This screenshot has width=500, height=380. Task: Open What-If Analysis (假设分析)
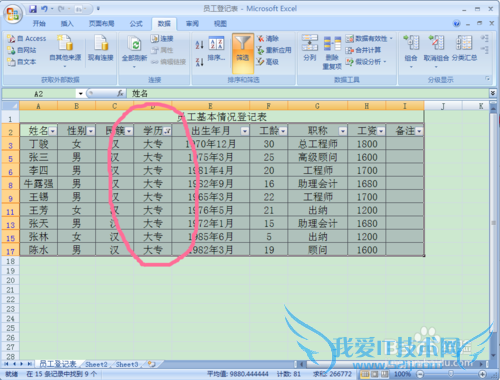pyautogui.click(x=366, y=62)
